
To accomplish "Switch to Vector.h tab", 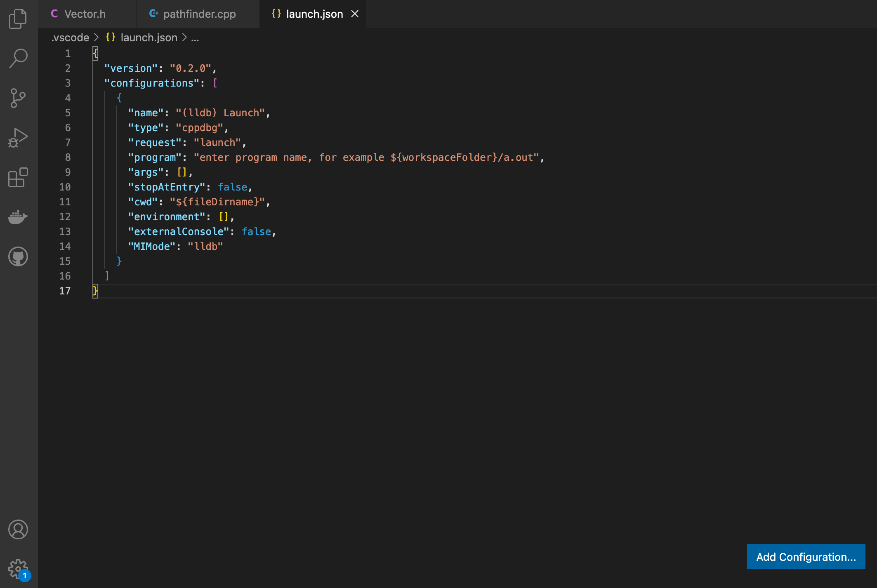I will [x=87, y=14].
